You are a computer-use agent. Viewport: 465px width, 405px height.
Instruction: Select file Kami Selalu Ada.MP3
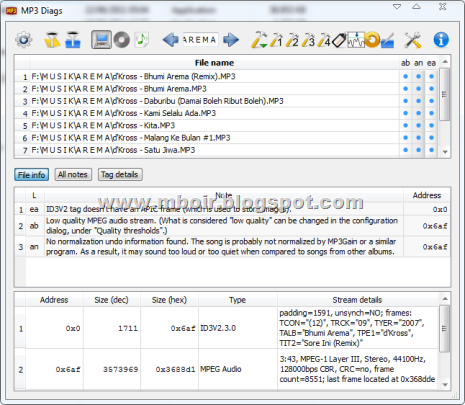click(x=214, y=113)
